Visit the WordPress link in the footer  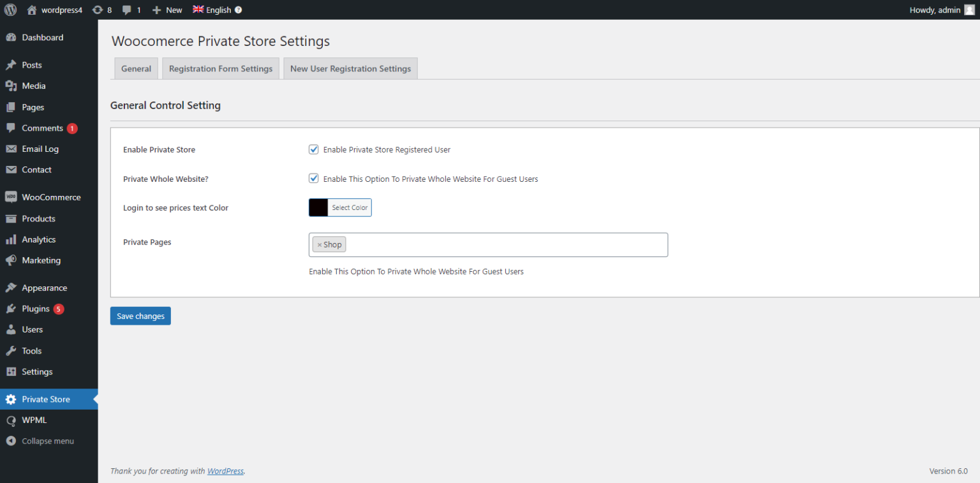click(x=225, y=471)
